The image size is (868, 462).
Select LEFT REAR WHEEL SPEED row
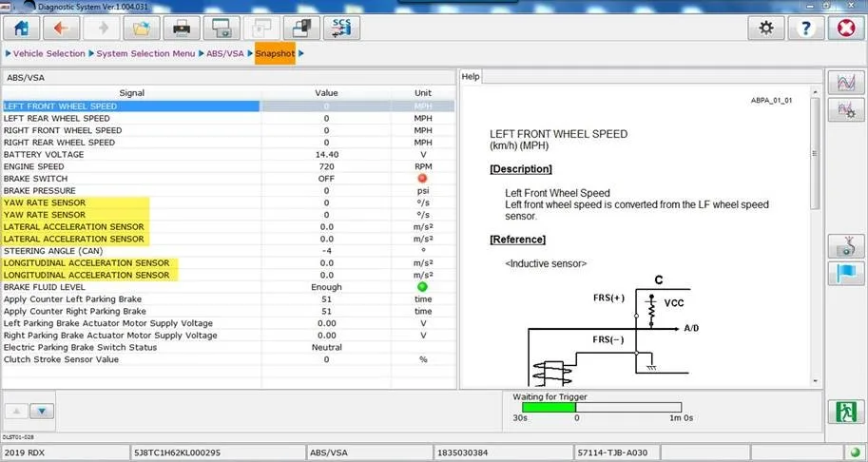[228, 119]
